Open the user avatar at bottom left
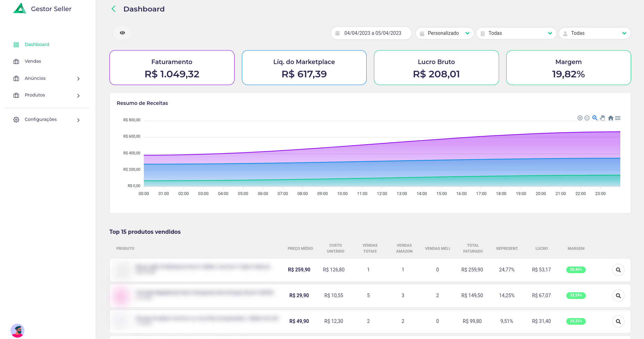Viewport: 644px width, 339px height. click(x=17, y=330)
